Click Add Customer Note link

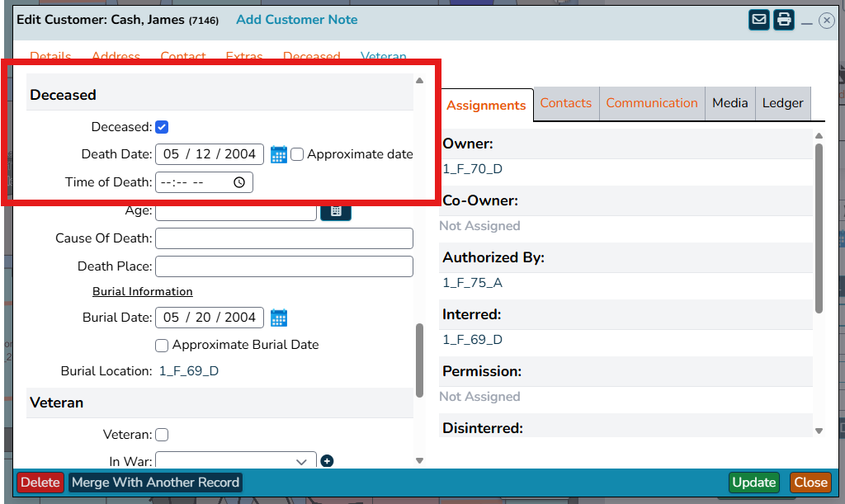click(297, 20)
